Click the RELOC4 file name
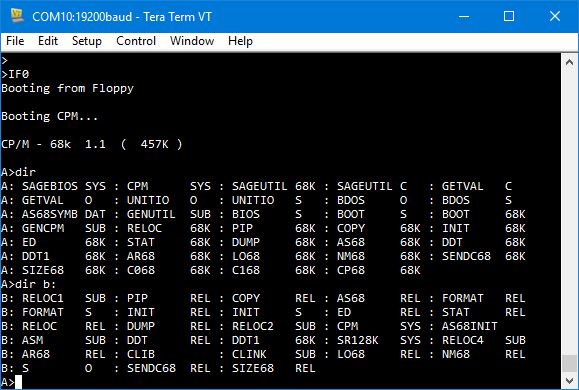Screen dimensions: 579x390 463,340
